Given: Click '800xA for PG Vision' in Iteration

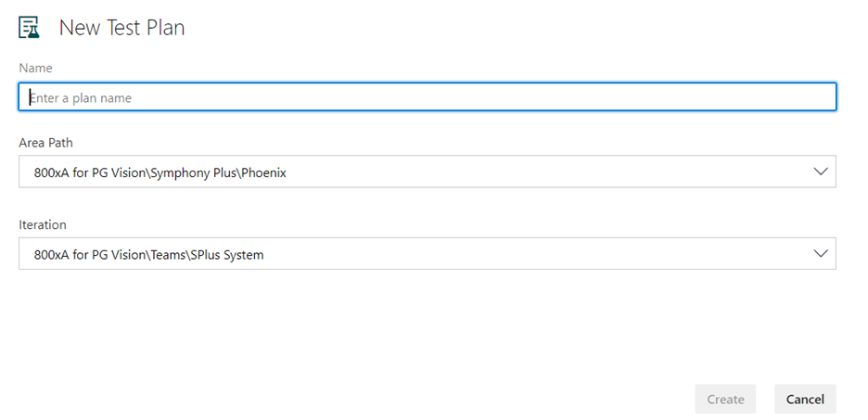Looking at the screenshot, I should click(90, 255).
